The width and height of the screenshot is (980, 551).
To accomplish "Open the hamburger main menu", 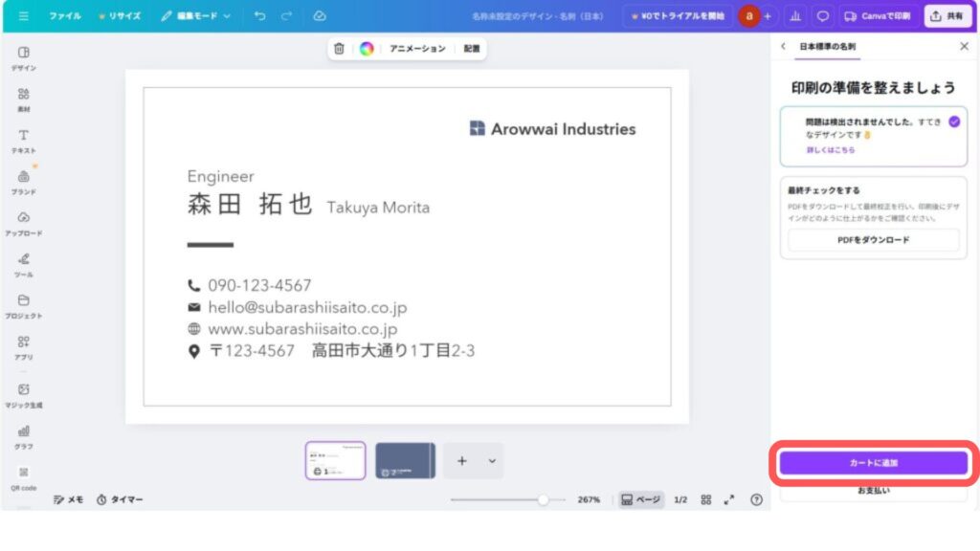I will coord(24,16).
